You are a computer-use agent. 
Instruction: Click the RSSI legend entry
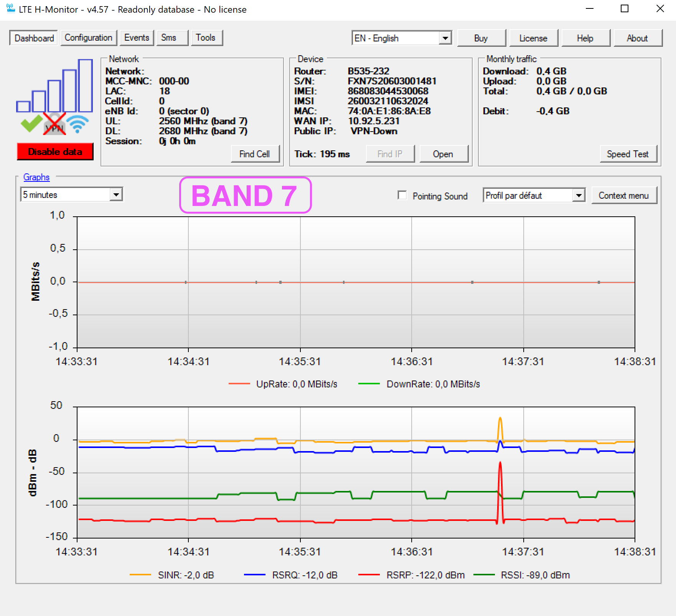522,575
